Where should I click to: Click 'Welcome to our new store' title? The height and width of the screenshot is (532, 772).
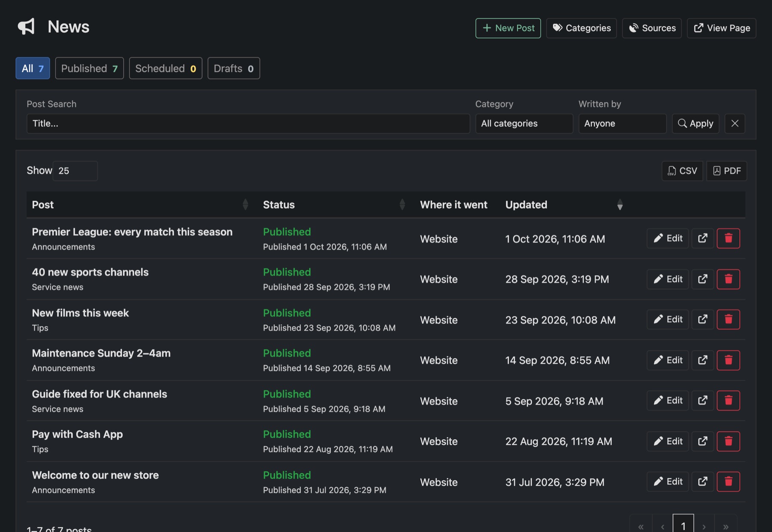[x=95, y=475]
